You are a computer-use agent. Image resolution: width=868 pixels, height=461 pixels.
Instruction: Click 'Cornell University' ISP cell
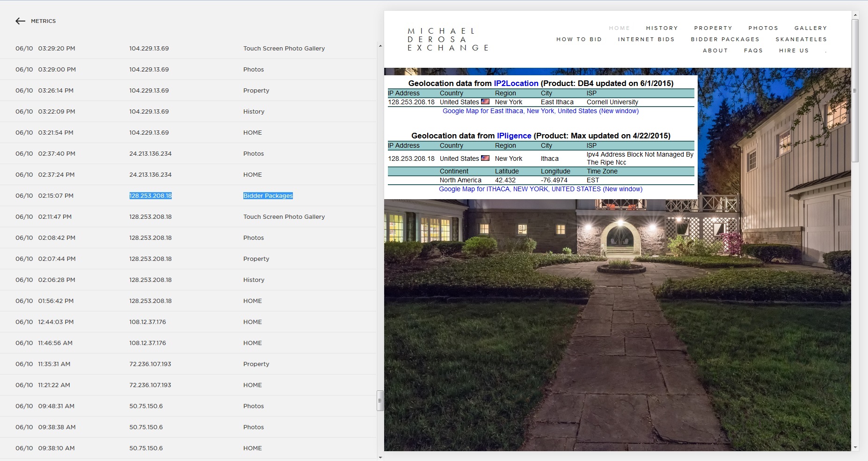(x=612, y=102)
